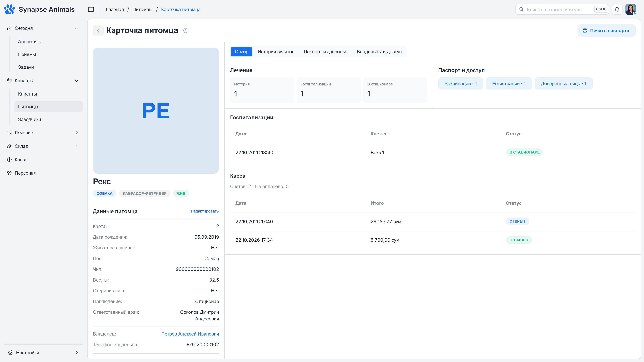
Task: Click the 26 183,77 сум total
Action: tap(386, 222)
